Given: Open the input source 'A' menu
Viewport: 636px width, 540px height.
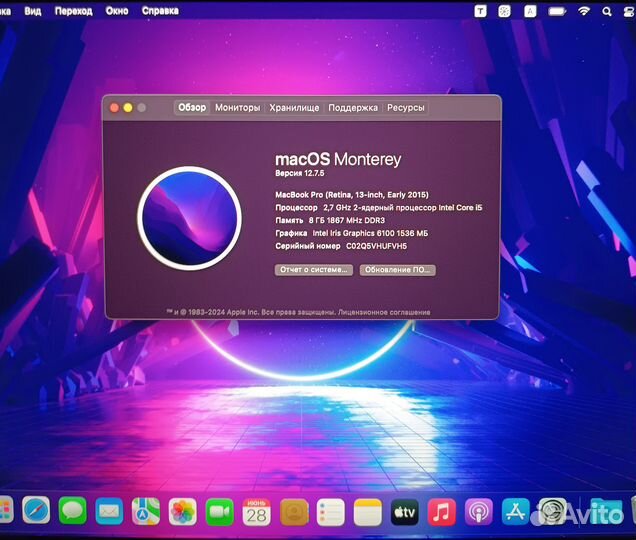Looking at the screenshot, I should pos(530,11).
